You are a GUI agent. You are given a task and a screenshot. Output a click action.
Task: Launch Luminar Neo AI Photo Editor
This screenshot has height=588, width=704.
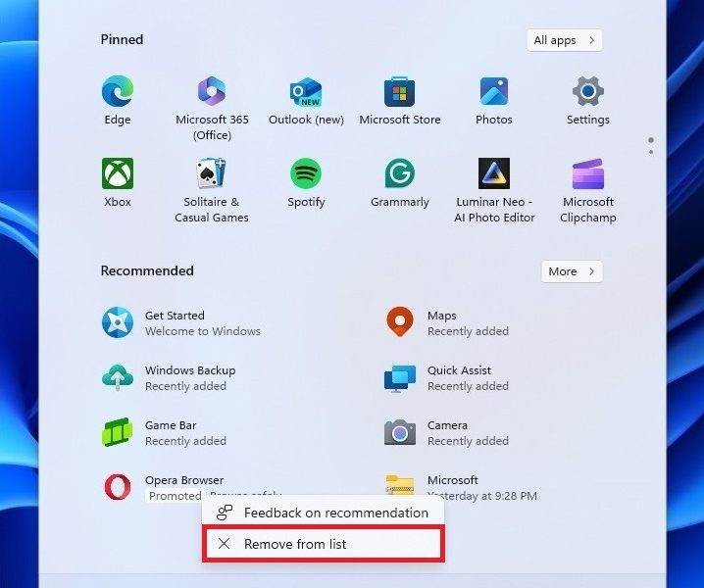(x=494, y=173)
